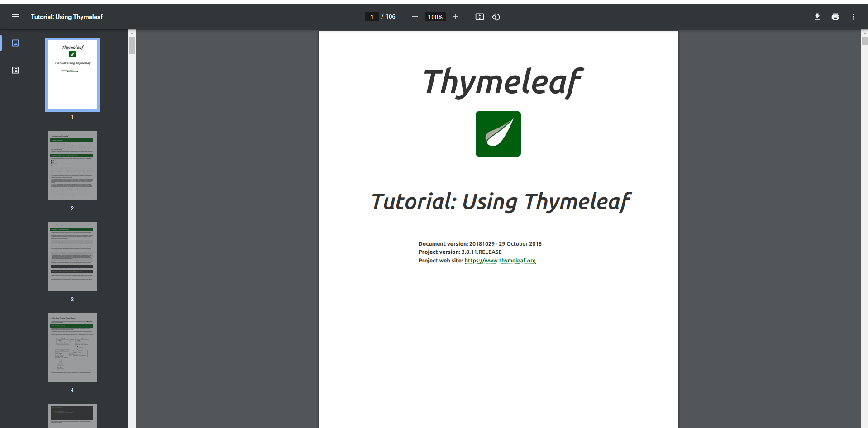Download the Thymeleaf tutorial PDF
The width and height of the screenshot is (868, 428).
coord(817,17)
